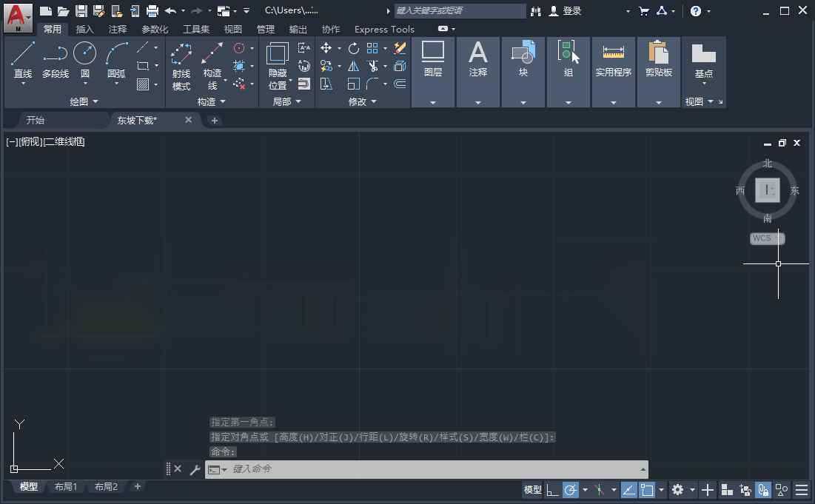Click the WCS coordinate system button
This screenshot has width=815, height=504.
pos(767,238)
